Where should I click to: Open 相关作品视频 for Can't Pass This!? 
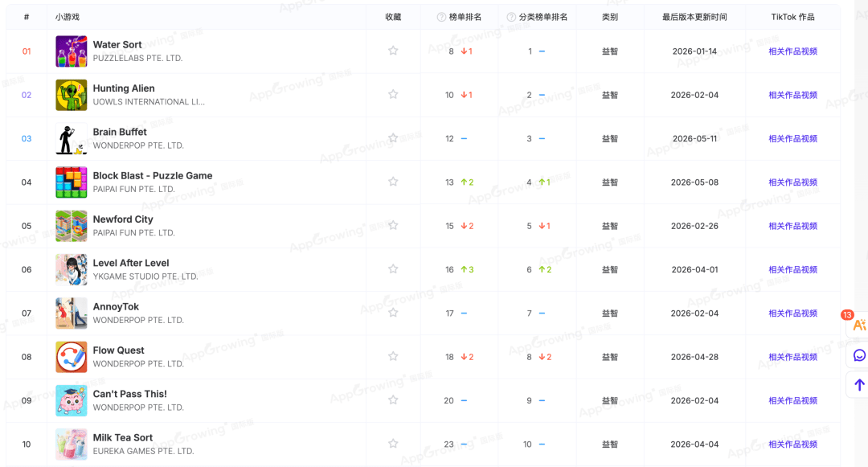[792, 400]
